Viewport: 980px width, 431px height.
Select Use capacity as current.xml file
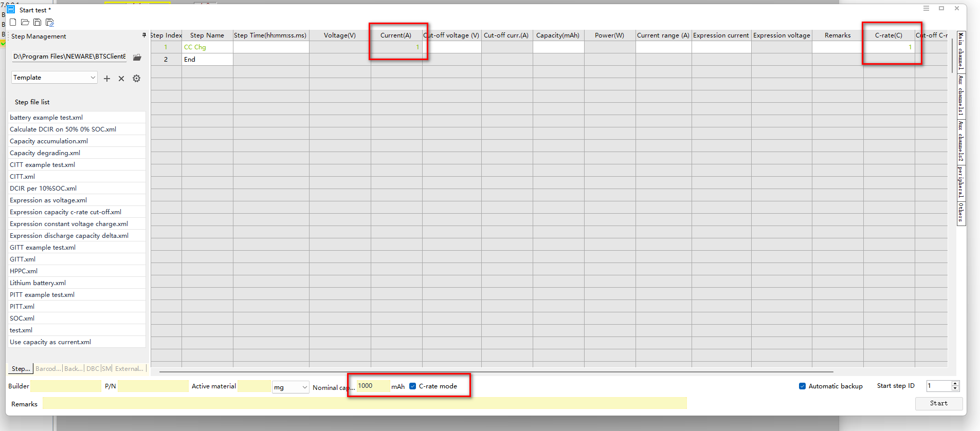[x=77, y=342]
